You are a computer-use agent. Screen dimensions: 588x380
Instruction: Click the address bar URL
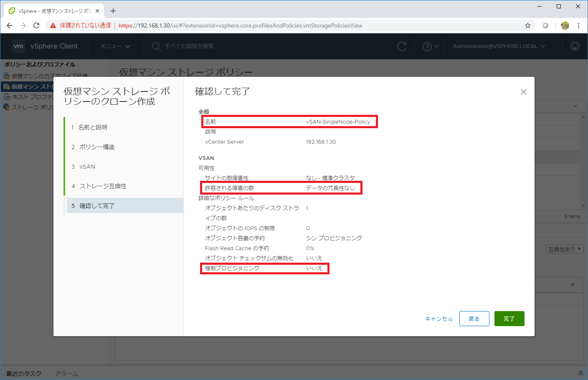(241, 25)
